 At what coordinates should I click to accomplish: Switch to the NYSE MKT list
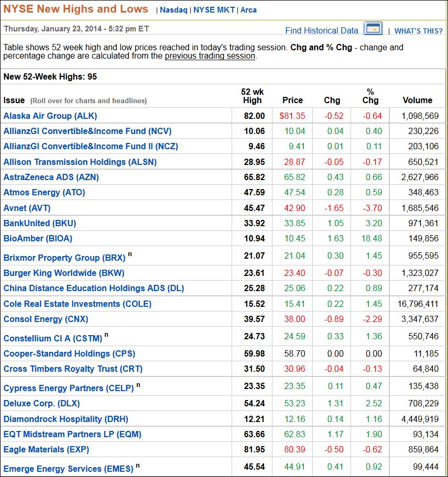click(x=214, y=10)
